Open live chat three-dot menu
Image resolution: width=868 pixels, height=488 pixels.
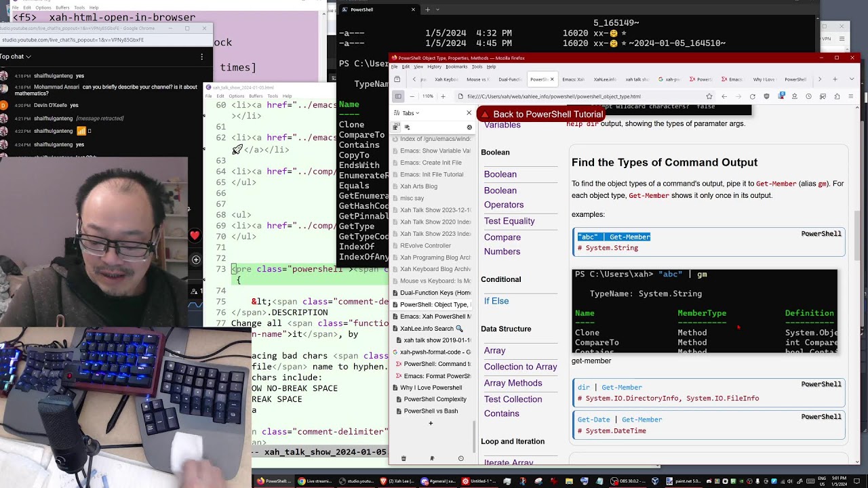pos(201,57)
